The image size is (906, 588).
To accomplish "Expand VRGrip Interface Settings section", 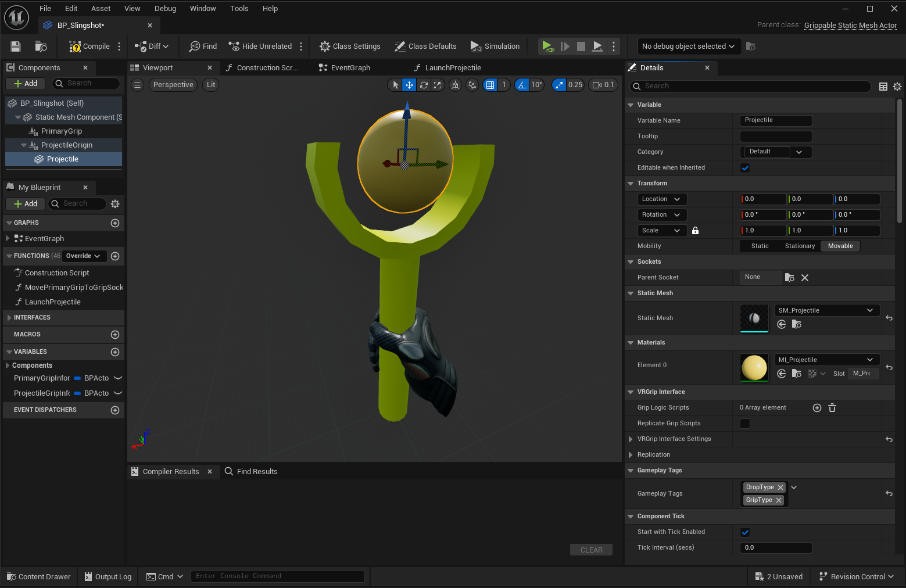I will 631,439.
